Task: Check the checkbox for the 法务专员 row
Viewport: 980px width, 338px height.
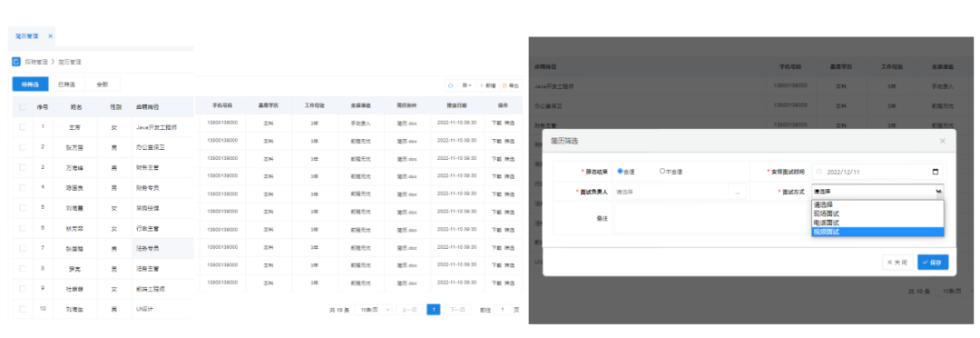Action: point(23,248)
